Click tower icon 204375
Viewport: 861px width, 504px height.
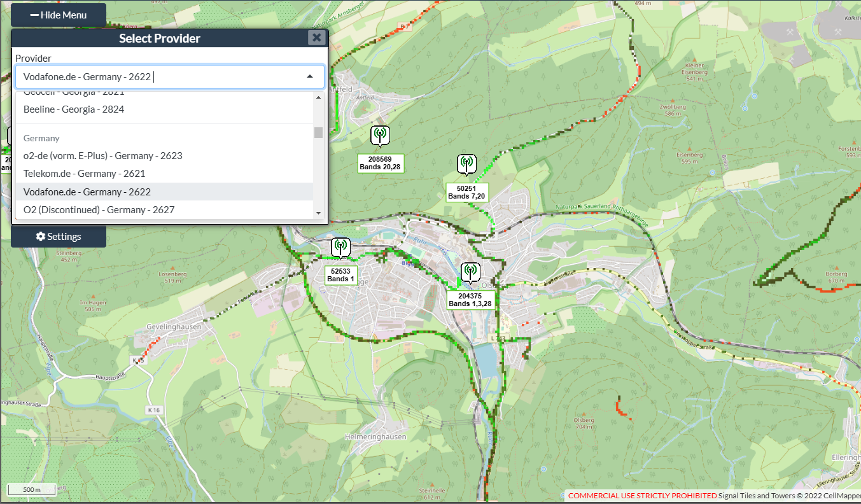point(470,273)
